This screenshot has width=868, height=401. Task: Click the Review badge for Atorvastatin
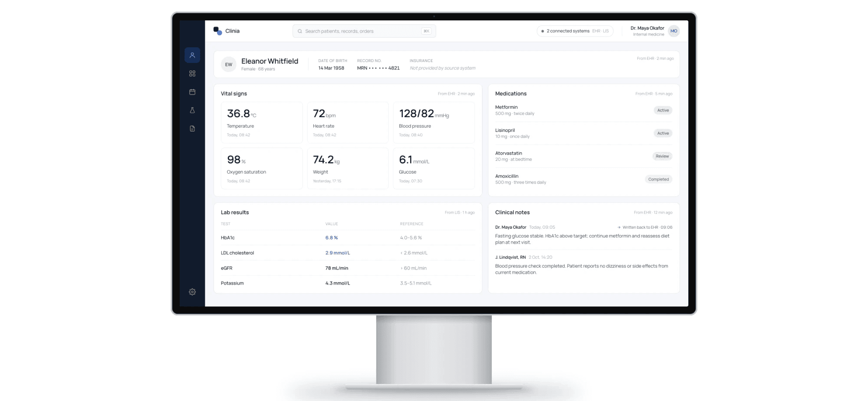click(x=662, y=156)
